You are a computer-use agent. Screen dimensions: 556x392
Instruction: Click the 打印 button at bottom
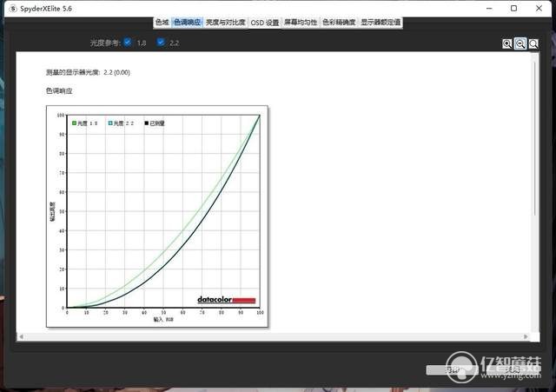tap(452, 370)
